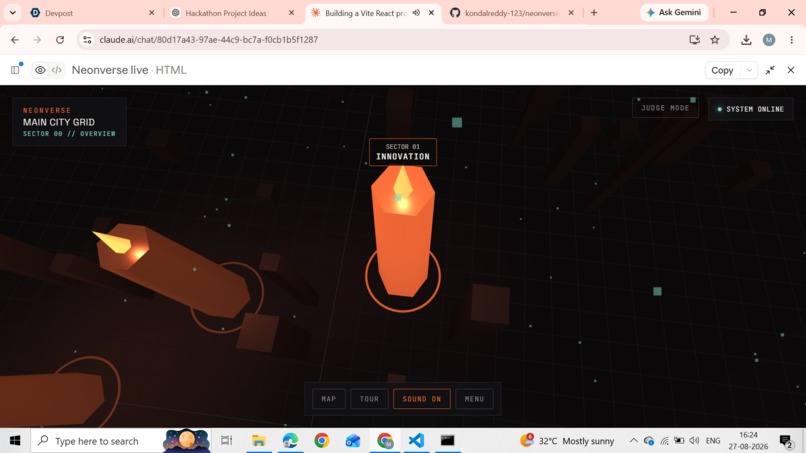Show hidden system tray icons

point(633,441)
